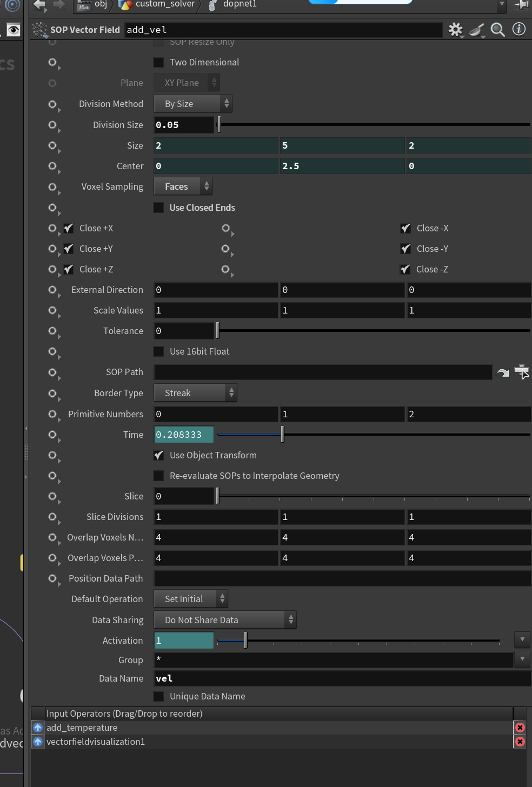This screenshot has height=787, width=532.
Task: Click the search magnifier icon
Action: [498, 30]
